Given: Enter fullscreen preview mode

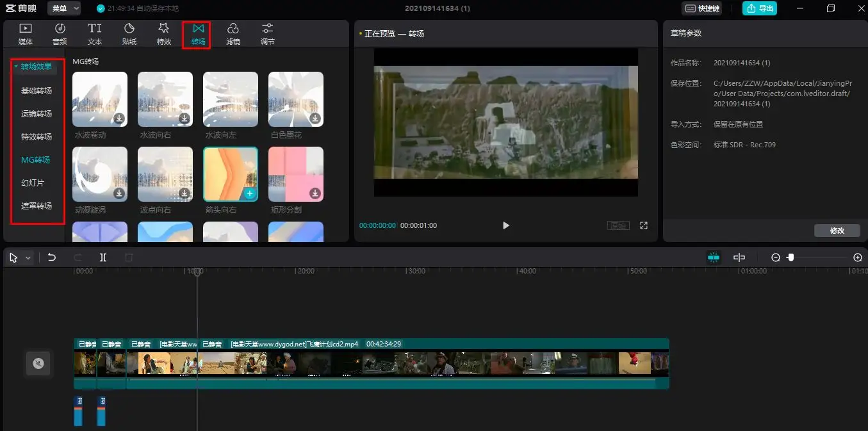Looking at the screenshot, I should [x=644, y=225].
